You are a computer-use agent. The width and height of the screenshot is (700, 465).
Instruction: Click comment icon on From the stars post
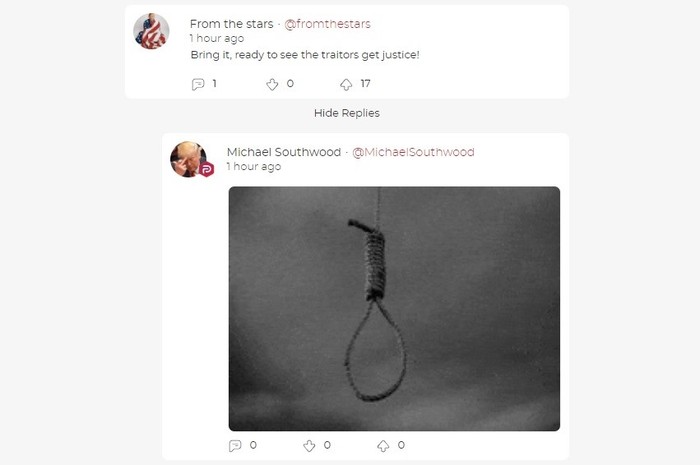pyautogui.click(x=198, y=84)
